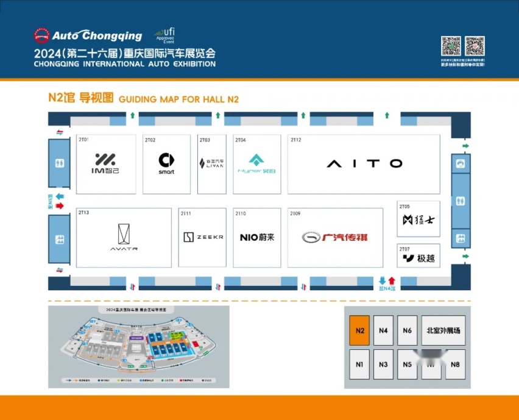Image resolution: width=519 pixels, height=420 pixels.
Task: Click the 至N4馆 direction label
Action: tap(387, 288)
